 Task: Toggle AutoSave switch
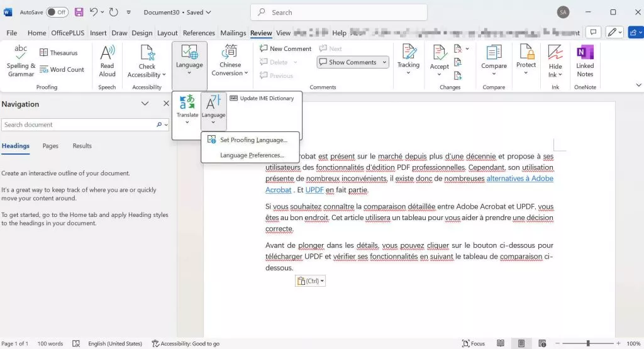[x=57, y=13]
